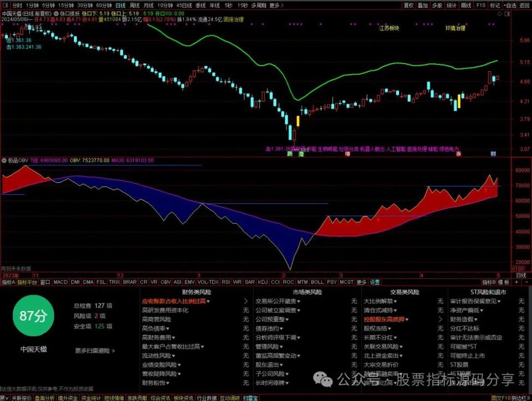
Task: Click 标记 mark button
Action: (x=495, y=5)
